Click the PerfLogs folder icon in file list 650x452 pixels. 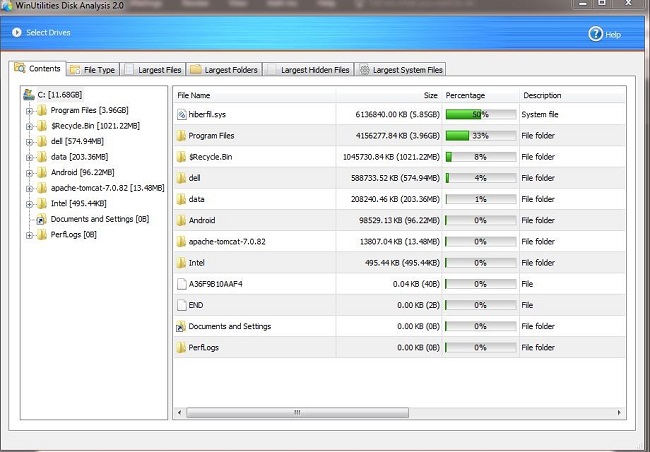click(181, 348)
